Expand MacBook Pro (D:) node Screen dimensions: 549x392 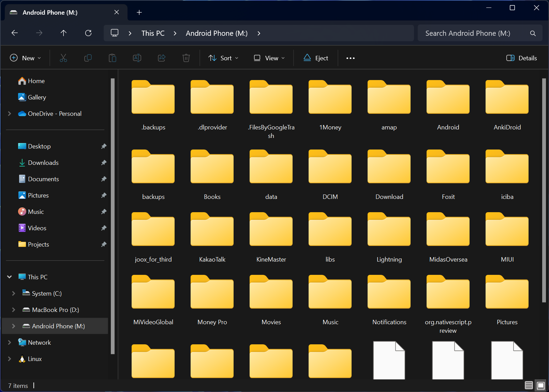14,310
